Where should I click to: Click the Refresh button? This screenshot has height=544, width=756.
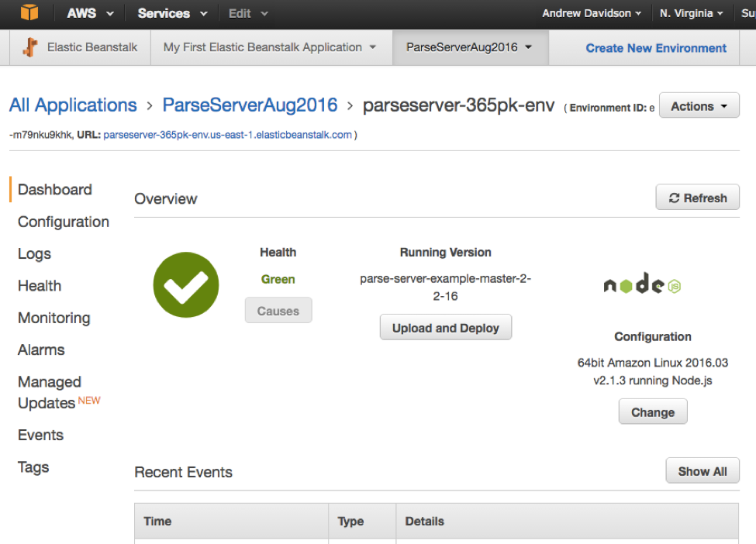point(697,198)
